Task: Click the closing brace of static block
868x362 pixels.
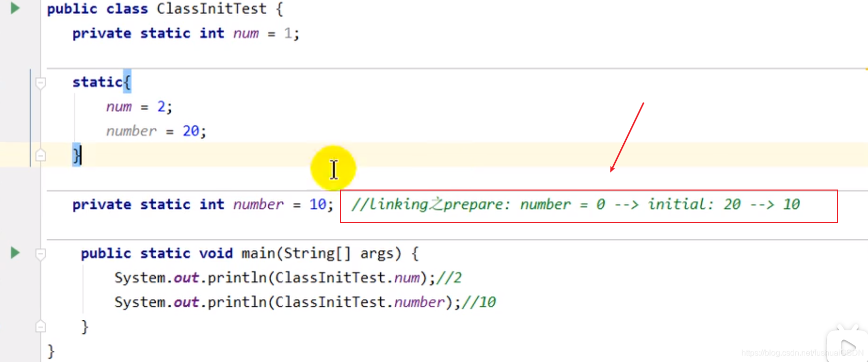Action: click(77, 155)
